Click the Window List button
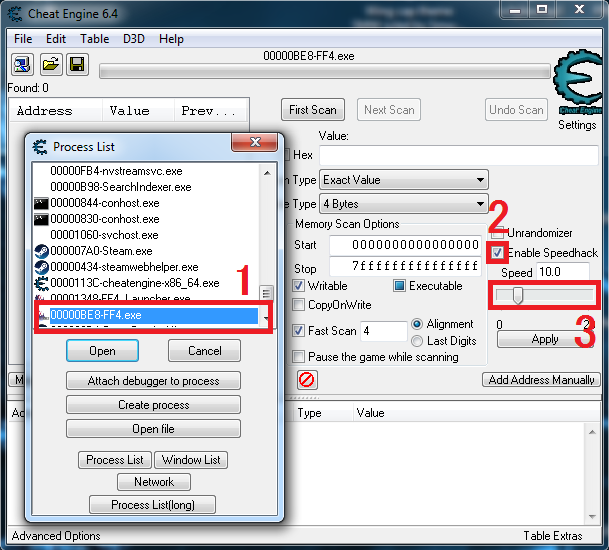609x550 pixels. click(x=191, y=460)
